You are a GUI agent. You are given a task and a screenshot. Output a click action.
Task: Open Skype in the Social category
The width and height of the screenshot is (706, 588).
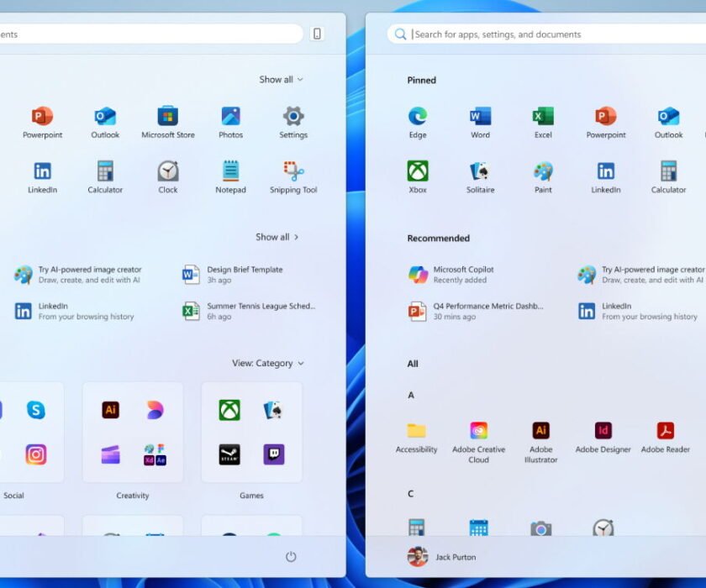pos(36,410)
